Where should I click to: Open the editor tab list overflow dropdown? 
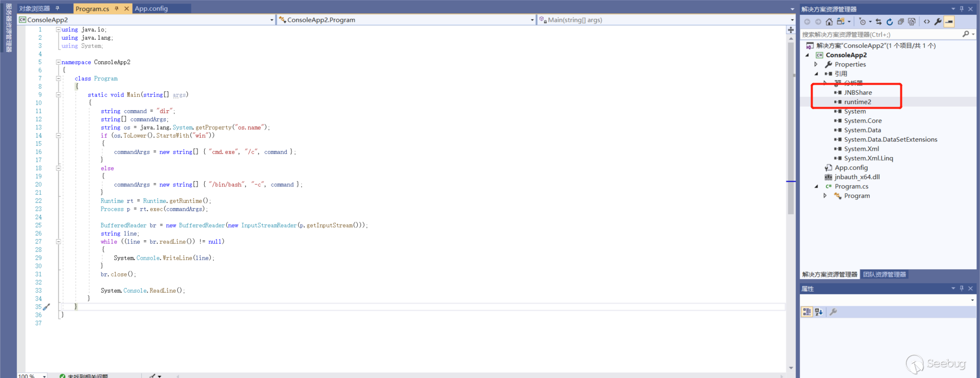coord(792,9)
